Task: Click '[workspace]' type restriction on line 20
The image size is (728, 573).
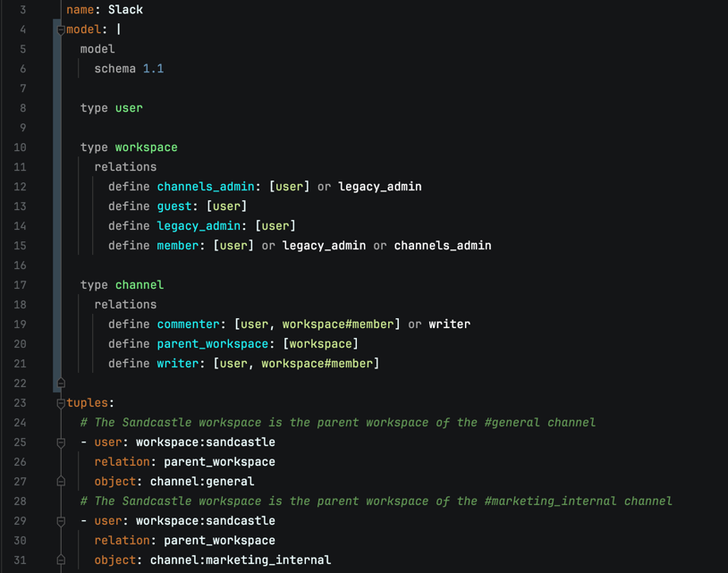Action: (x=321, y=344)
